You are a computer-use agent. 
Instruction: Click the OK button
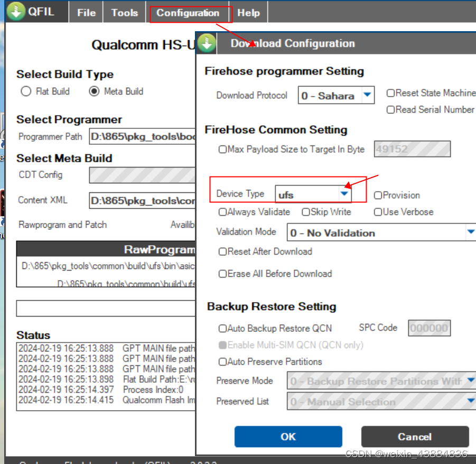pyautogui.click(x=288, y=437)
